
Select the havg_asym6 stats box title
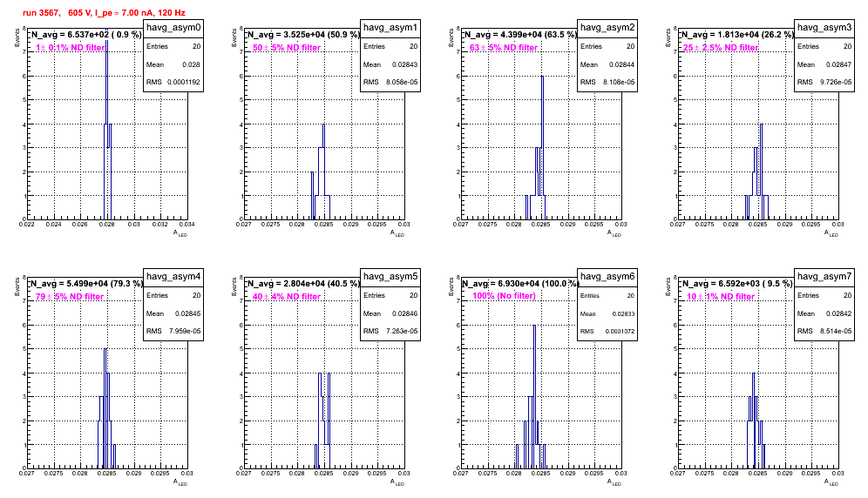click(x=607, y=276)
